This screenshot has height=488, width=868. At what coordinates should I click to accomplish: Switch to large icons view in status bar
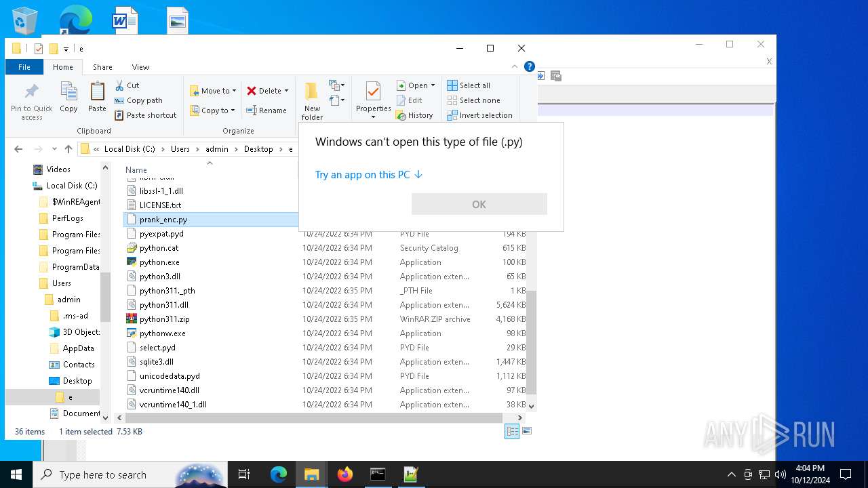(x=527, y=431)
